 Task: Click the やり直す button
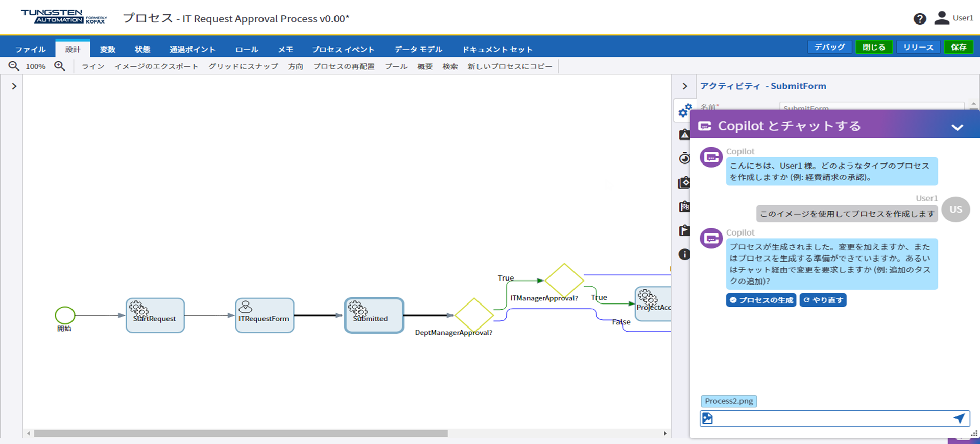coord(823,300)
